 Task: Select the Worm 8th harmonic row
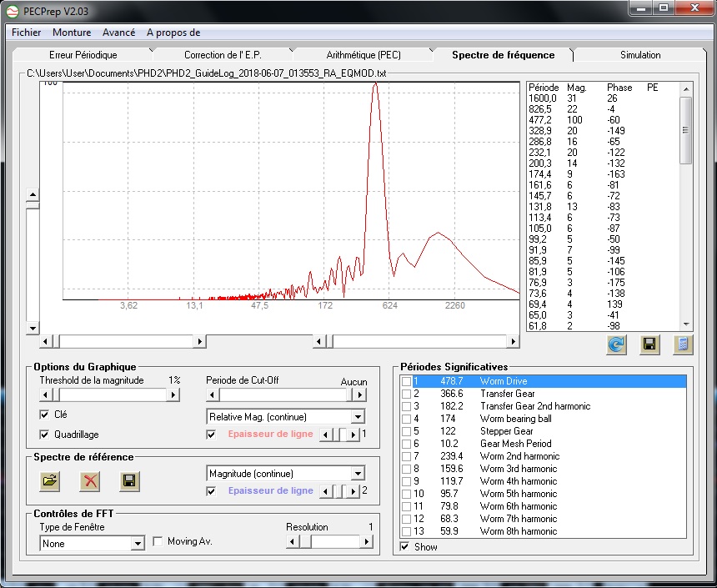coord(544,531)
